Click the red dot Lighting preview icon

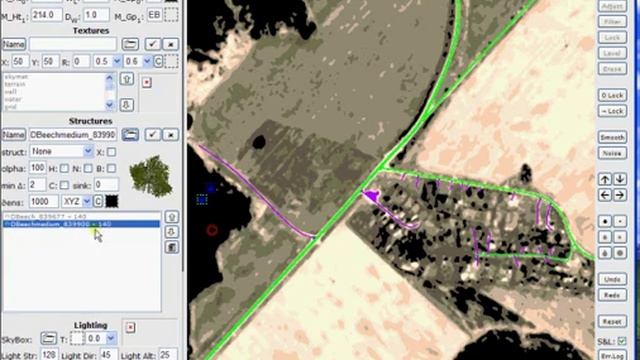(130, 327)
